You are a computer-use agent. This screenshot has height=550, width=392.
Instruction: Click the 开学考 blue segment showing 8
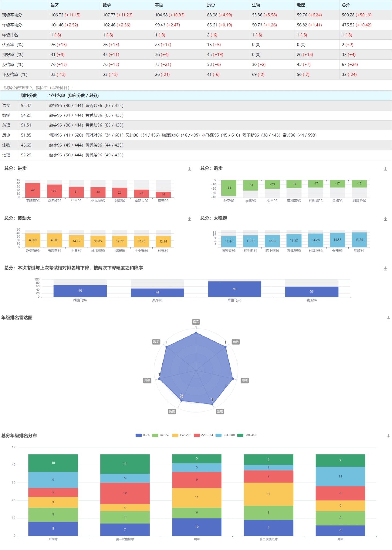point(53,529)
